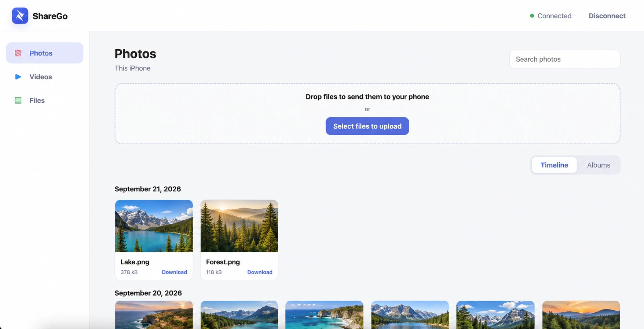Image resolution: width=644 pixels, height=329 pixels.
Task: Click the Videos play icon in the sidebar
Action: pyautogui.click(x=18, y=77)
